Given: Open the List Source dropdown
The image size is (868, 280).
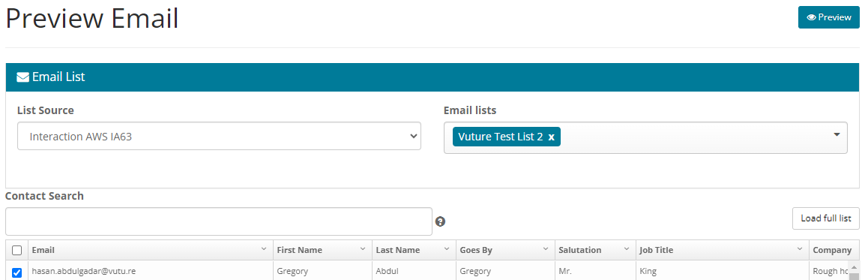Looking at the screenshot, I should (x=219, y=137).
